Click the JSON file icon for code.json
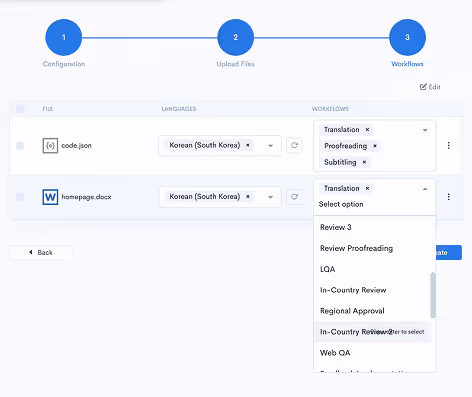The width and height of the screenshot is (472, 397). pos(50,146)
